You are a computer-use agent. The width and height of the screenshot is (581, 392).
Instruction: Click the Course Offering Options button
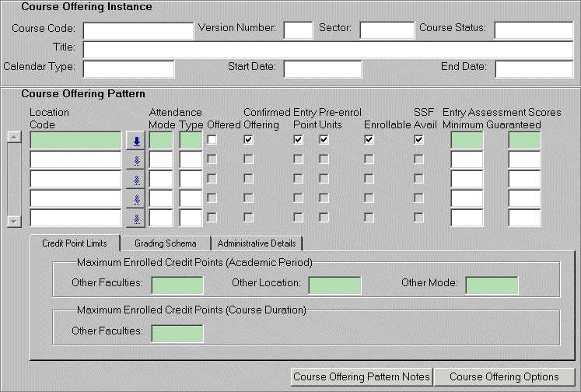coord(504,377)
